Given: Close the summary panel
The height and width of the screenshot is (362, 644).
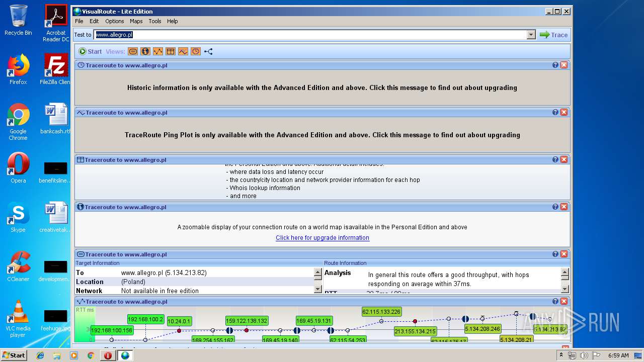Looking at the screenshot, I should pyautogui.click(x=564, y=254).
